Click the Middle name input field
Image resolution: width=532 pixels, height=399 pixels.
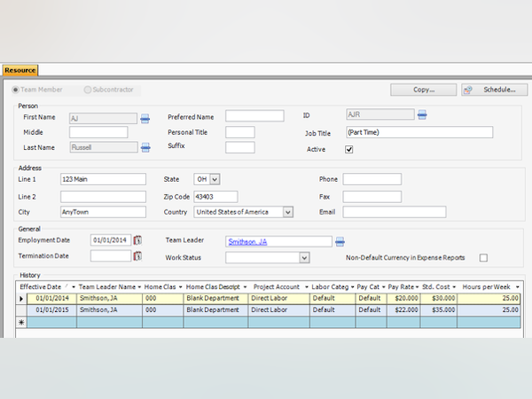[x=98, y=132]
